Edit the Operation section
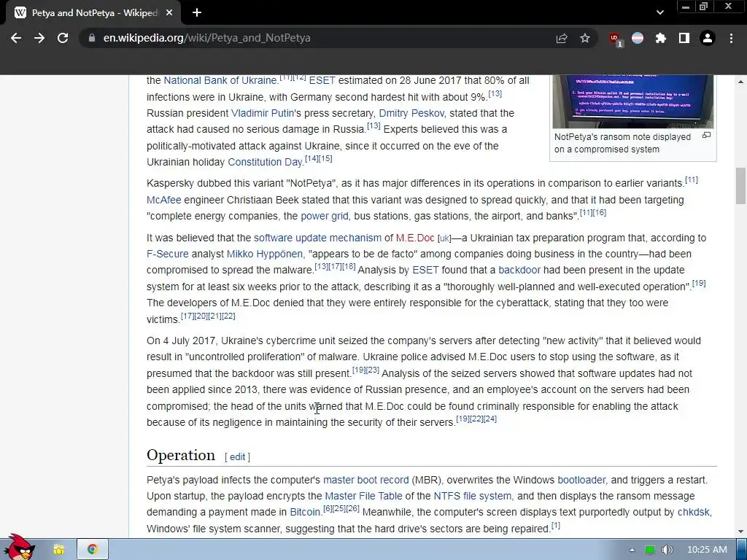This screenshot has height=560, width=747. coord(237,457)
